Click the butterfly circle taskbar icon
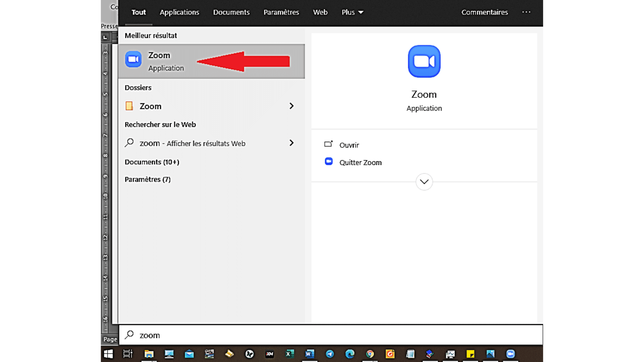The width and height of the screenshot is (644, 362). 250,354
